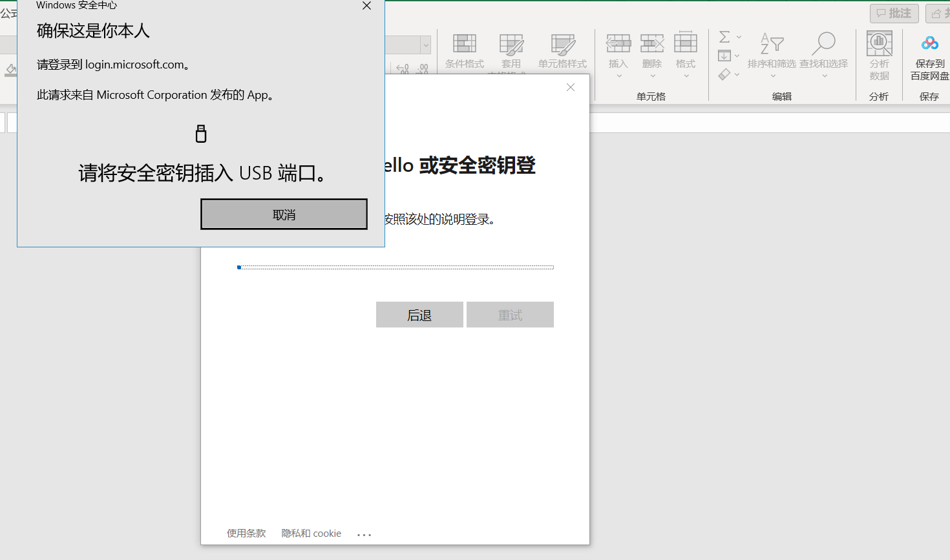
Task: Expand the AutoSum dropdown arrow
Action: coord(739,37)
